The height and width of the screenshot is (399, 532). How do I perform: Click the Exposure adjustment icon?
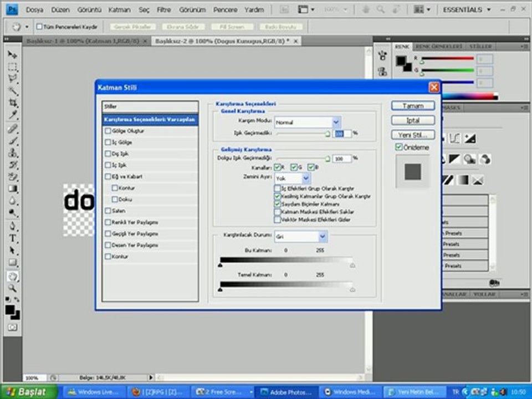pos(470,139)
